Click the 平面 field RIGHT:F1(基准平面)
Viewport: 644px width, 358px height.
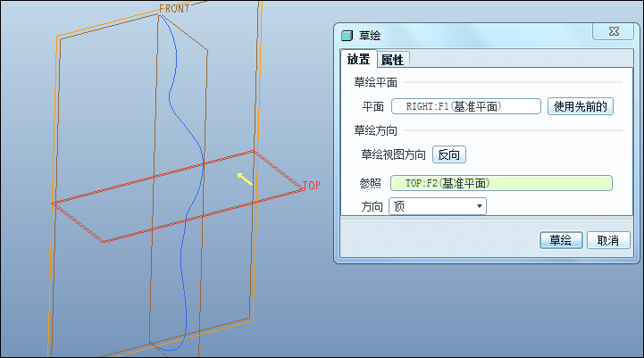(x=465, y=106)
